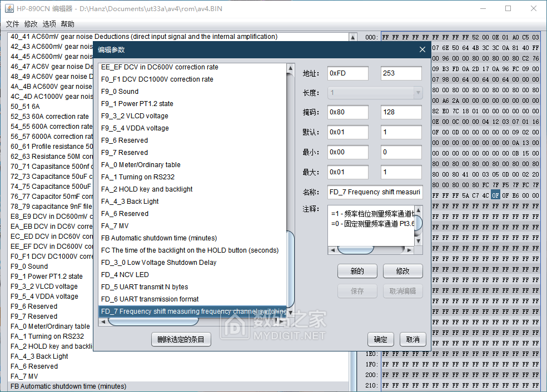The width and height of the screenshot is (547, 392).
Task: Select FA_1 Turning on RS232 in dialog list
Action: tap(138, 177)
